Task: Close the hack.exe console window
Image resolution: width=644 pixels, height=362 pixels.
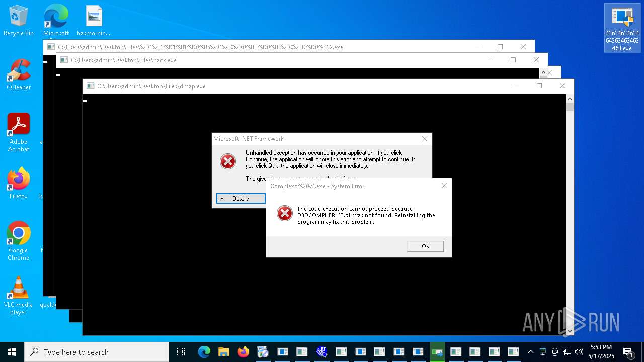Action: pos(536,60)
